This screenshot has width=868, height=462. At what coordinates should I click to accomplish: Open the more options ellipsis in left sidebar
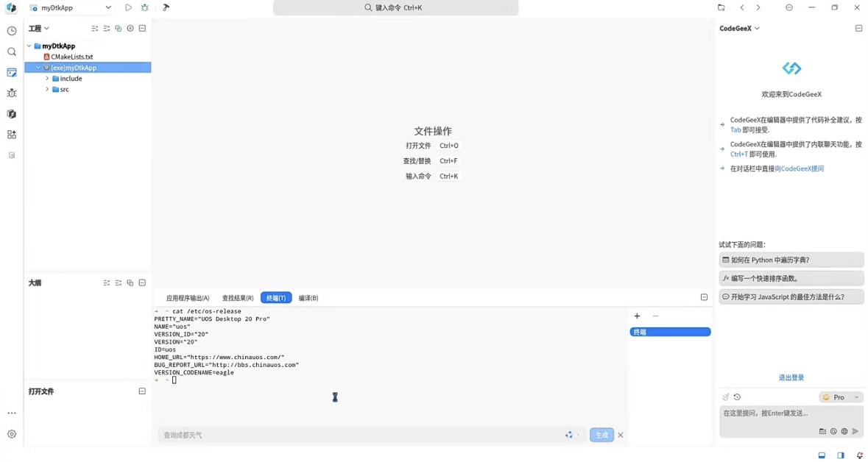tap(12, 413)
